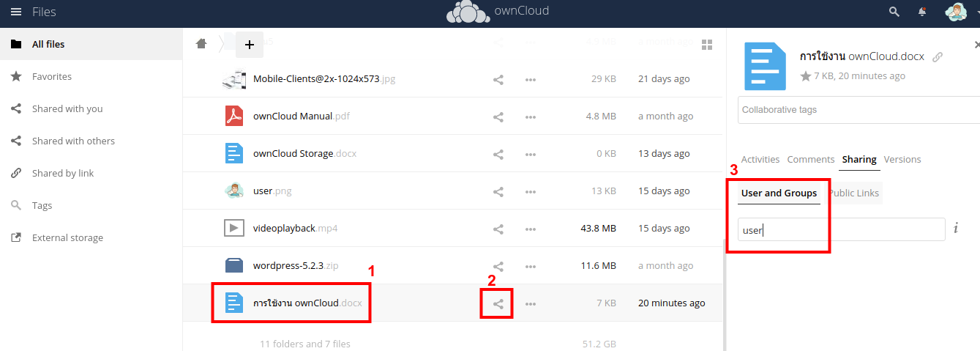Click the share user search field
Screen dimensions: 980x351
(x=841, y=230)
